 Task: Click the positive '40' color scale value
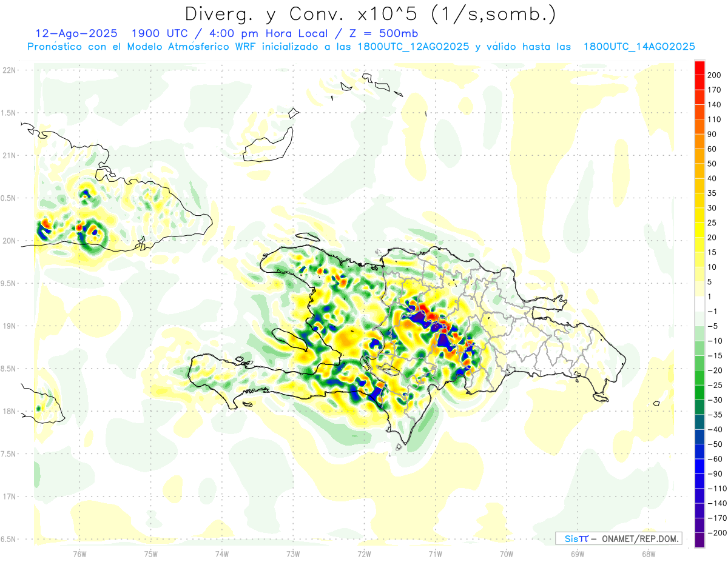coord(712,178)
